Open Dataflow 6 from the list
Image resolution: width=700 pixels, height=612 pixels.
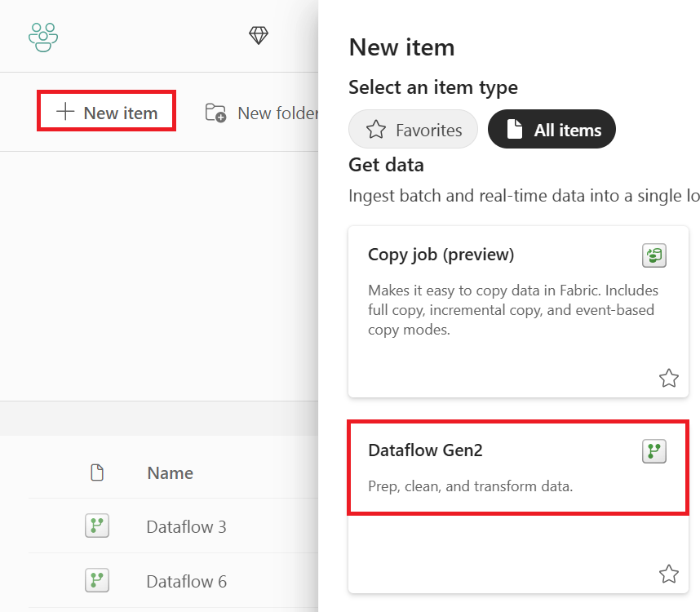coord(186,582)
